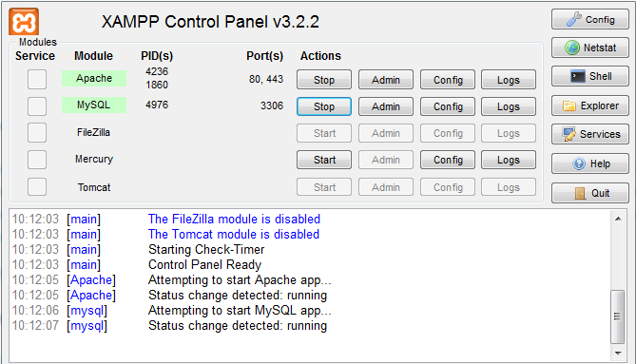Toggle the MySQL service checkbox

tap(37, 106)
